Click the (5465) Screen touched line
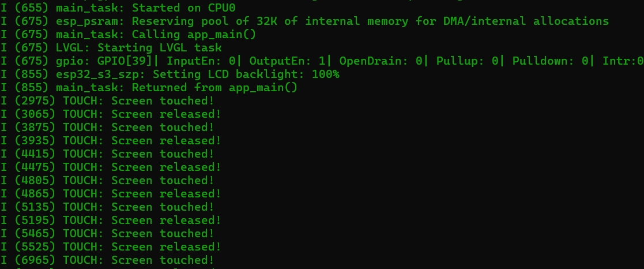 (107, 234)
